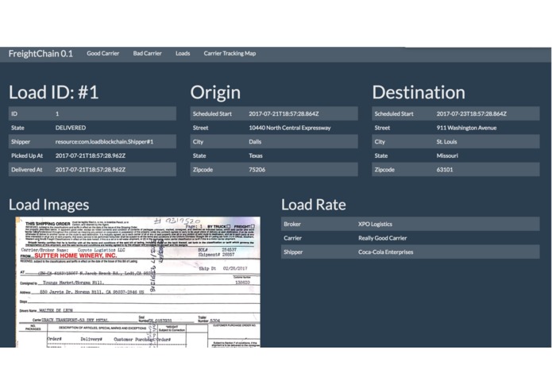Click the Load Rate heading

(x=313, y=205)
